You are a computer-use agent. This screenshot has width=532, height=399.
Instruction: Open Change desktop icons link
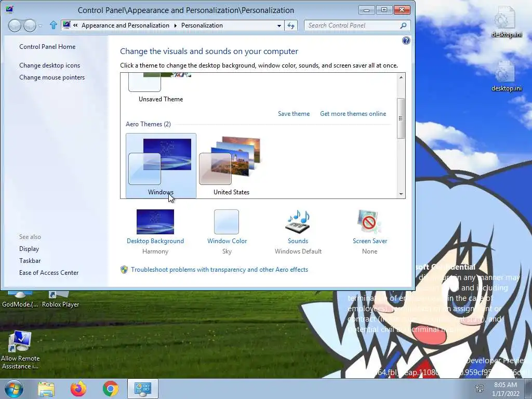click(x=49, y=65)
